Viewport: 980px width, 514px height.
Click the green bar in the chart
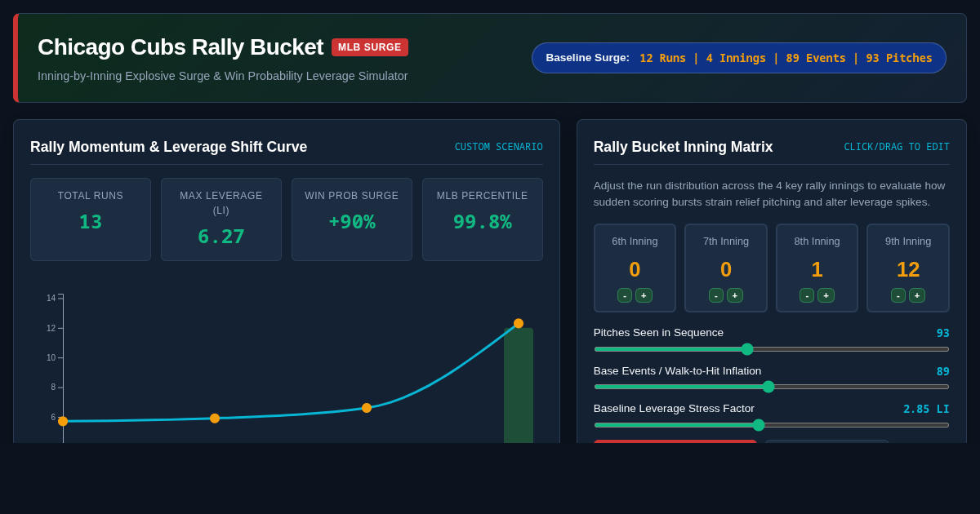(x=519, y=385)
